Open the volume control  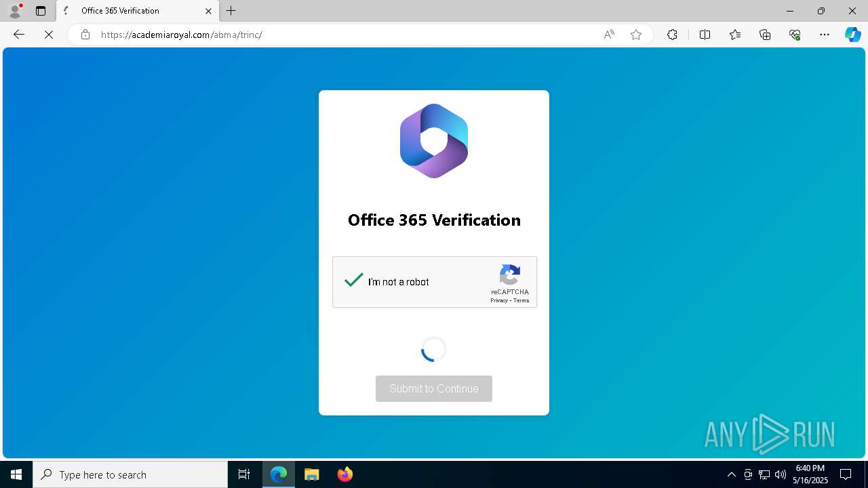click(781, 474)
